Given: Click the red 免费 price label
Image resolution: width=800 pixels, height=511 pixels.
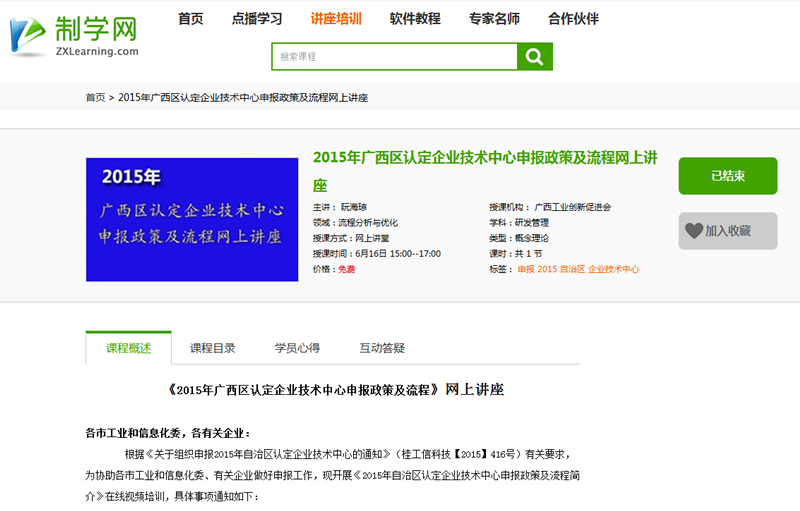Looking at the screenshot, I should tap(346, 269).
